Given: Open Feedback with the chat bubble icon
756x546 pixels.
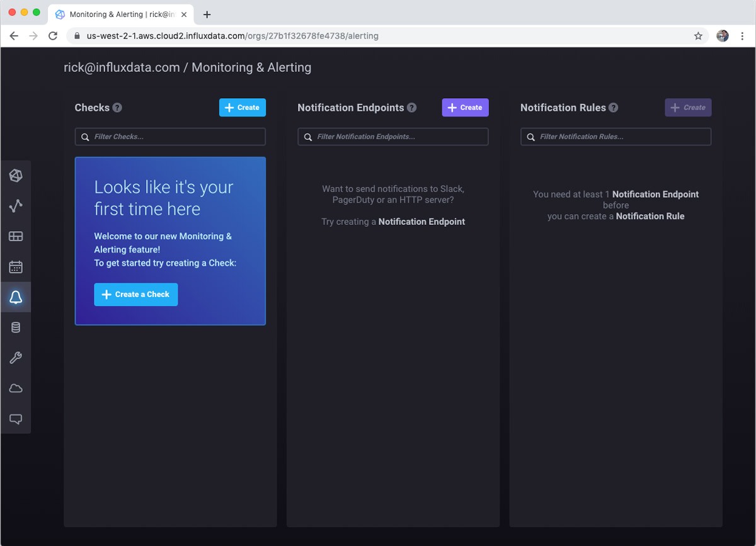Looking at the screenshot, I should pyautogui.click(x=16, y=418).
